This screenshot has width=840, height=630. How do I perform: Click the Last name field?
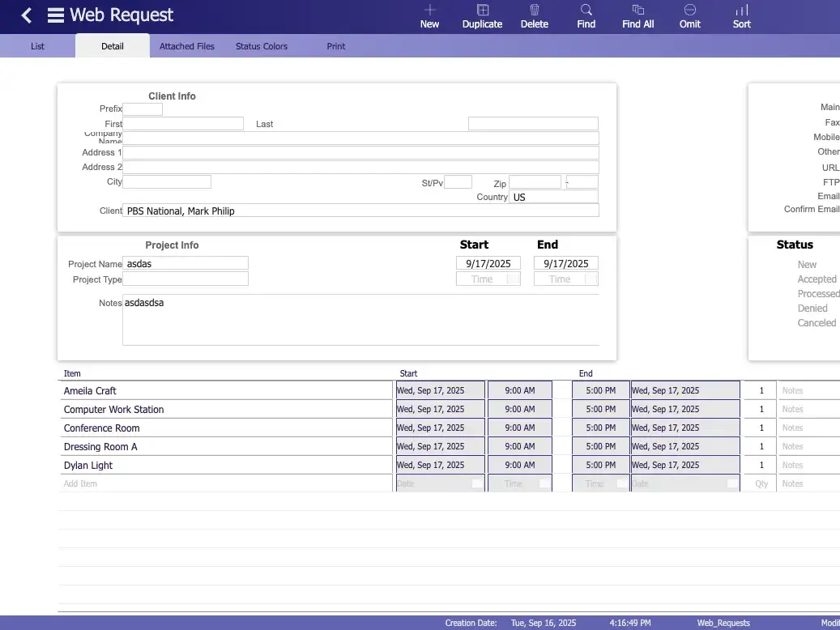point(533,124)
